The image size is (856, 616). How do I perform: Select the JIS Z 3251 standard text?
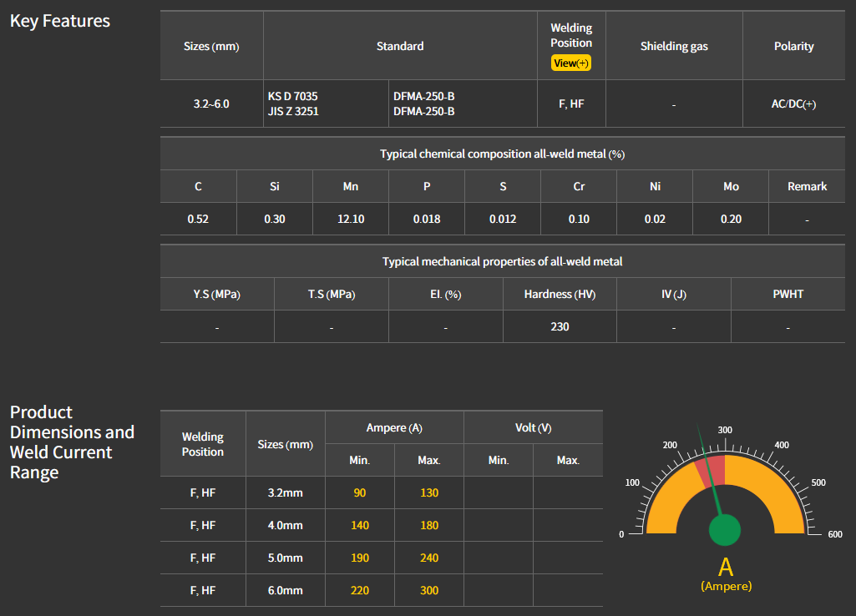coord(292,111)
